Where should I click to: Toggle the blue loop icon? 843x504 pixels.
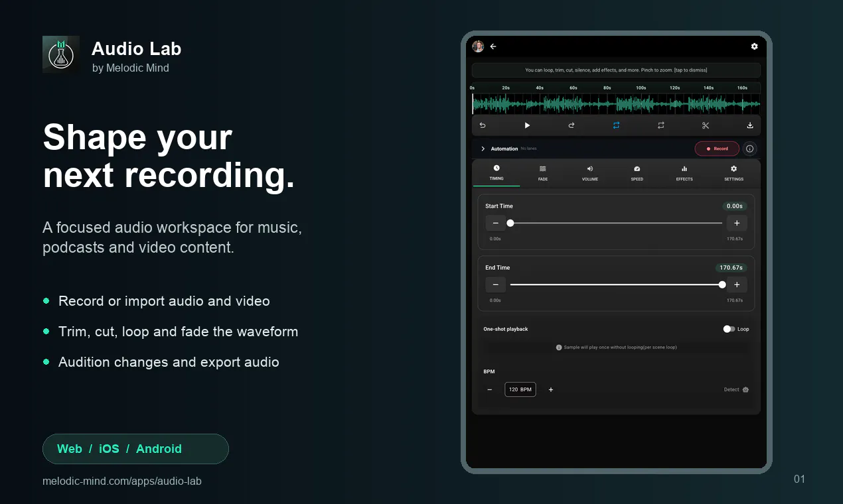(616, 125)
